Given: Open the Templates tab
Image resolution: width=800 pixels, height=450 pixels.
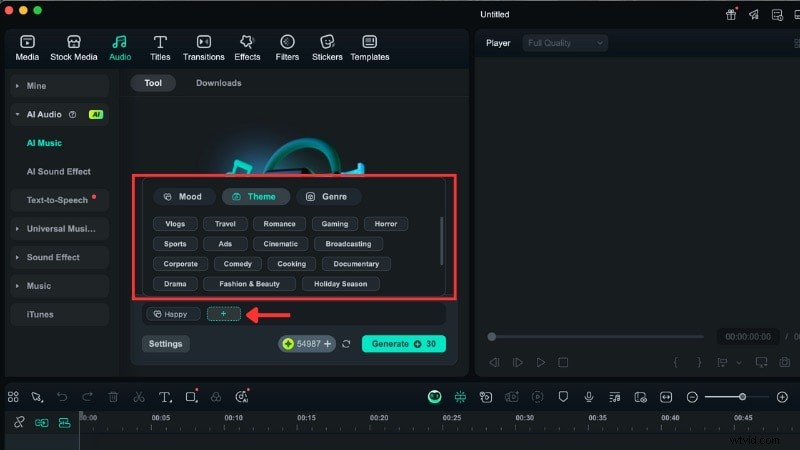Looking at the screenshot, I should pyautogui.click(x=370, y=48).
